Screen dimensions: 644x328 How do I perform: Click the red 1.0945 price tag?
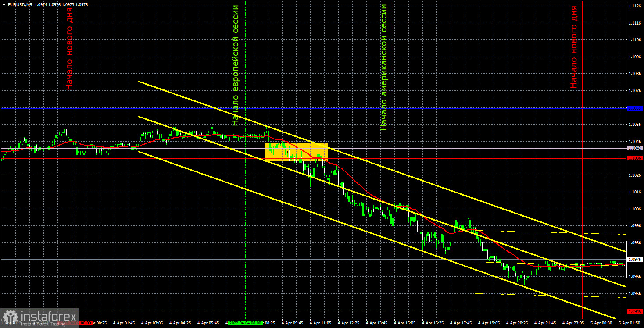click(x=635, y=312)
